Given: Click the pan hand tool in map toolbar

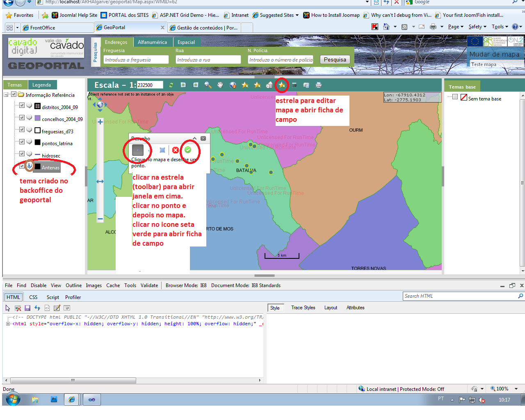Looking at the screenshot, I should (x=220, y=85).
